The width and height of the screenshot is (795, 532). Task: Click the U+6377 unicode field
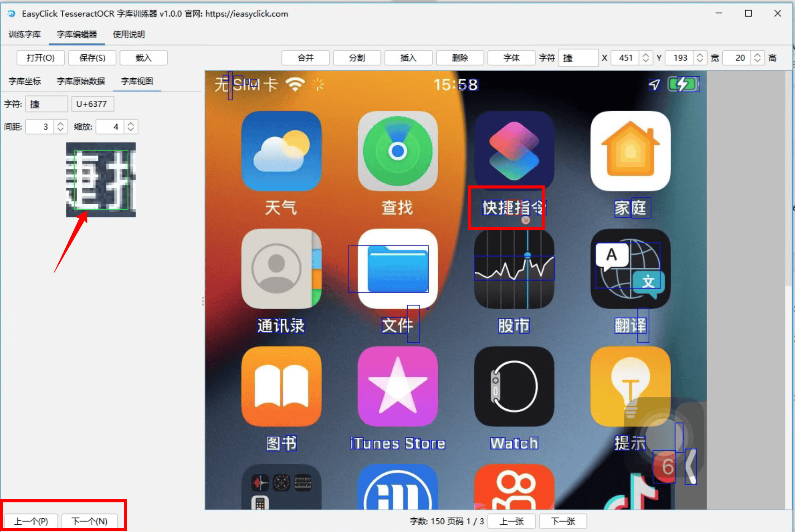click(x=93, y=104)
